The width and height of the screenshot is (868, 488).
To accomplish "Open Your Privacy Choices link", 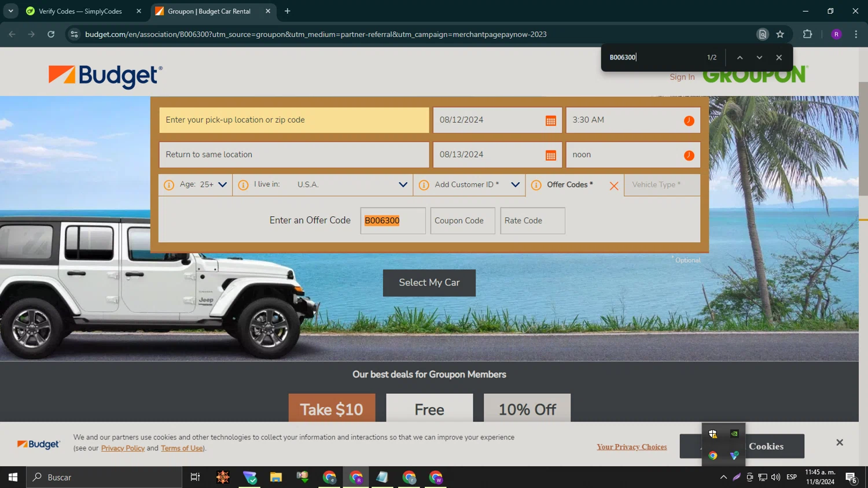I will click(632, 447).
